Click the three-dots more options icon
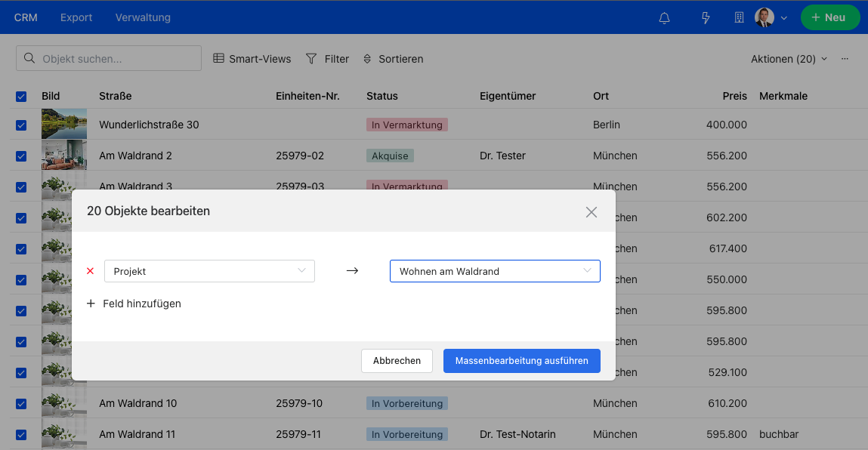This screenshot has width=868, height=450. coord(845,59)
